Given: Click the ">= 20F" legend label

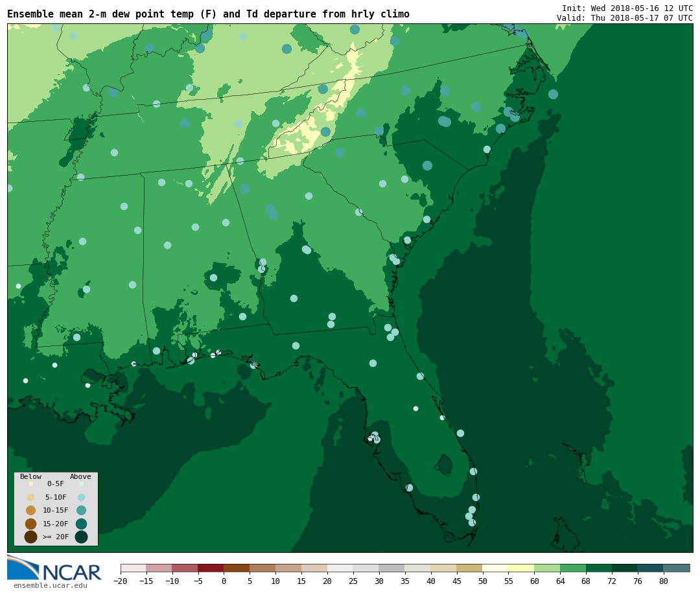Looking at the screenshot, I should pyautogui.click(x=56, y=537).
